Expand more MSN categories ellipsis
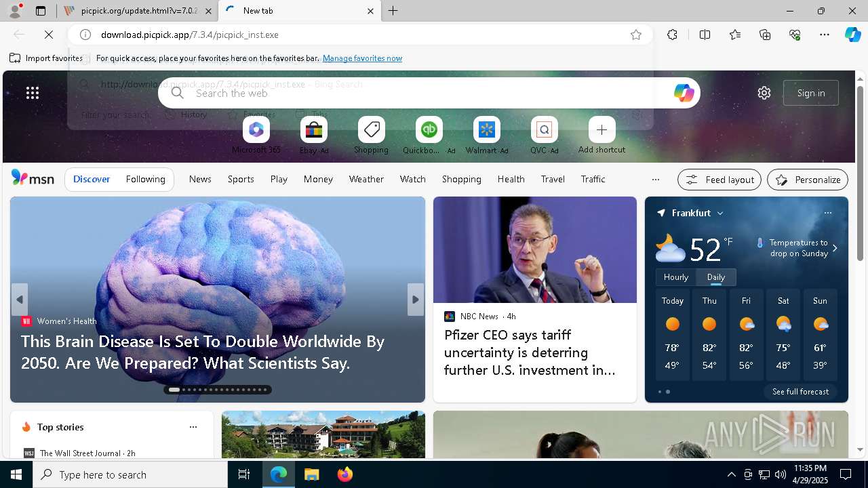 click(655, 180)
